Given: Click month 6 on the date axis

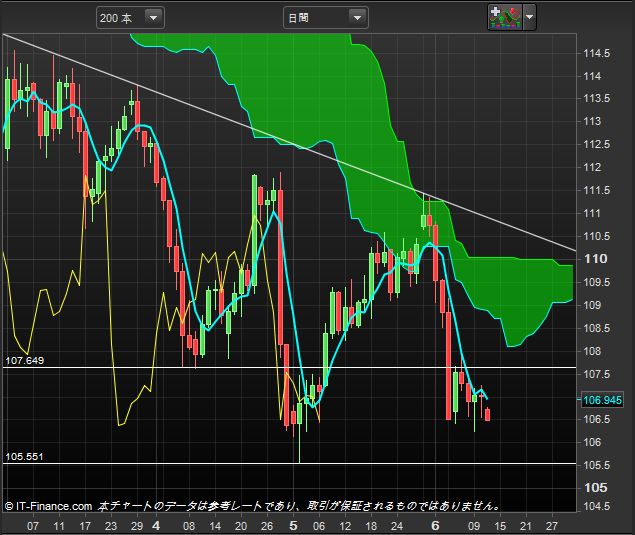Looking at the screenshot, I should [435, 526].
